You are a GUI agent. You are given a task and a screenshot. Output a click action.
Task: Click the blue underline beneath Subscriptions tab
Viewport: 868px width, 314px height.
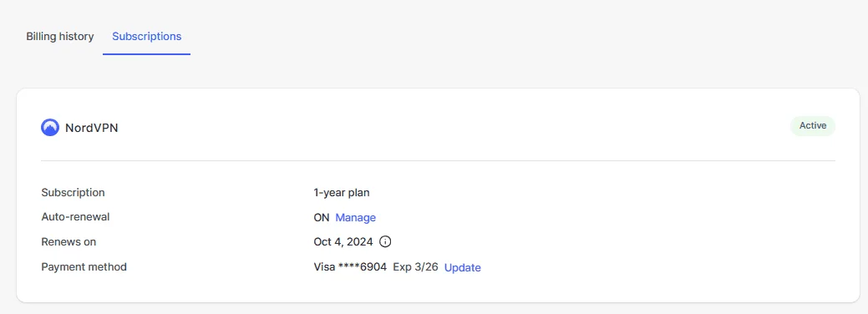coord(147,54)
